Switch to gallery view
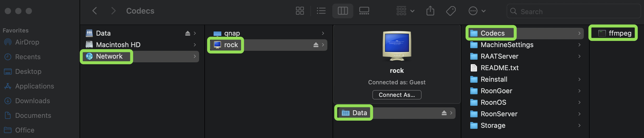This screenshot has width=644, height=138. click(364, 11)
